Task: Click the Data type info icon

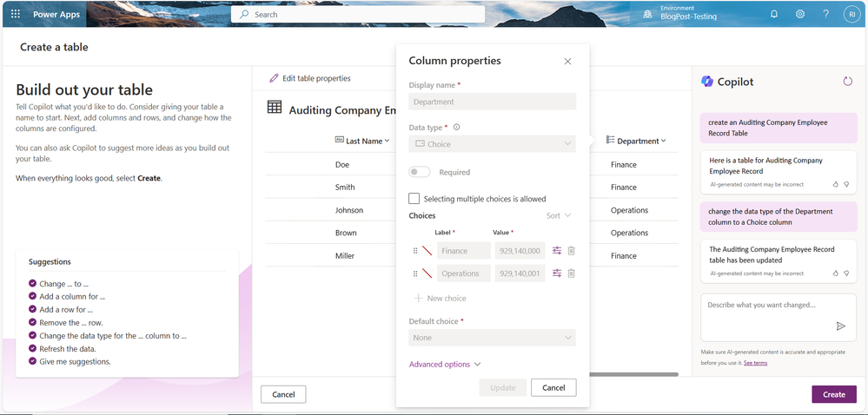Action: pos(457,128)
